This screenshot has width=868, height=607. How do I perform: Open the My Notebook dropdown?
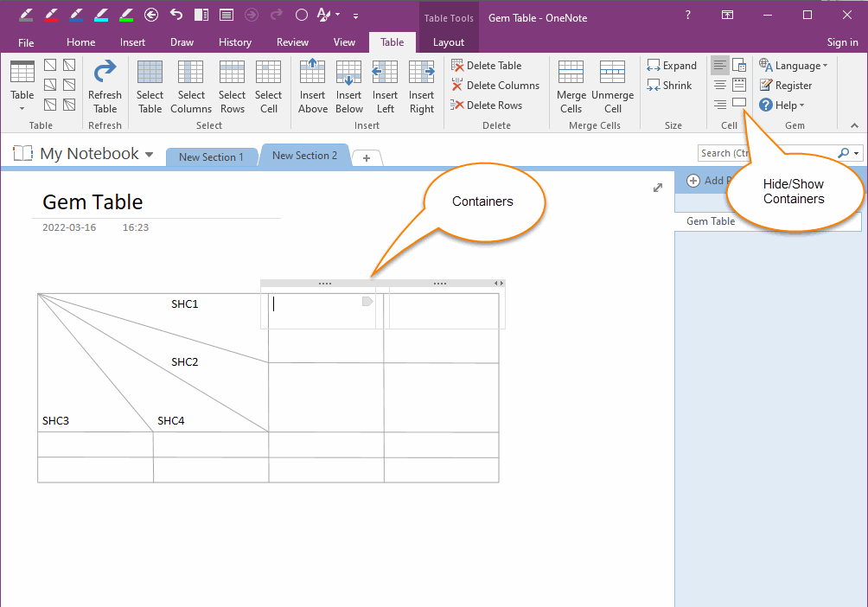[149, 155]
